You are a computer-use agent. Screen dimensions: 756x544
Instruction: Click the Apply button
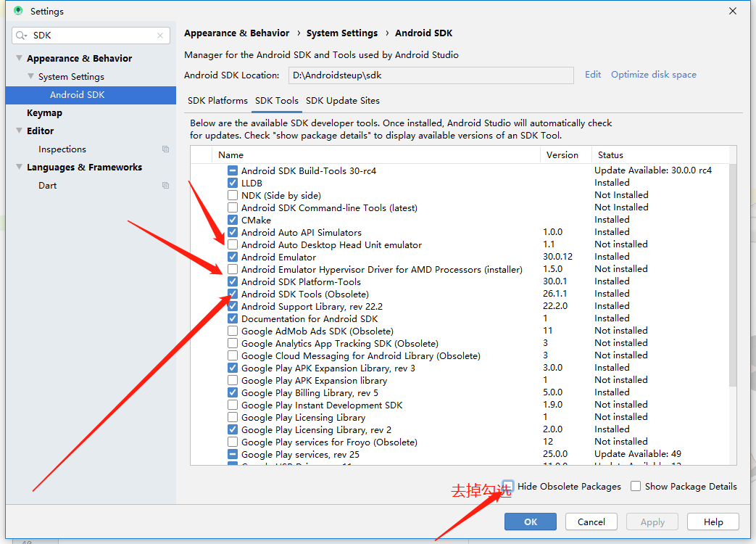[x=652, y=522]
